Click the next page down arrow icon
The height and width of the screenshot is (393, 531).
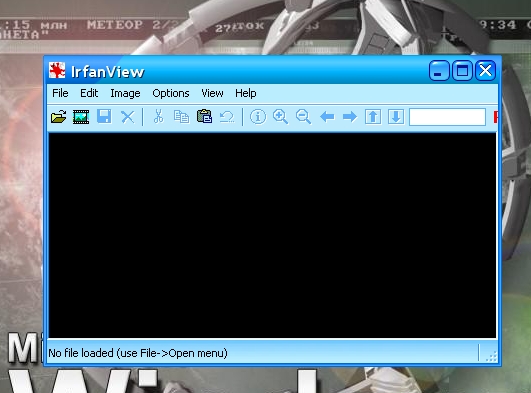click(396, 117)
